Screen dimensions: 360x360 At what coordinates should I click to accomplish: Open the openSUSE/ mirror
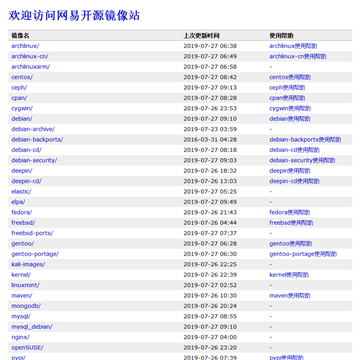(x=27, y=348)
